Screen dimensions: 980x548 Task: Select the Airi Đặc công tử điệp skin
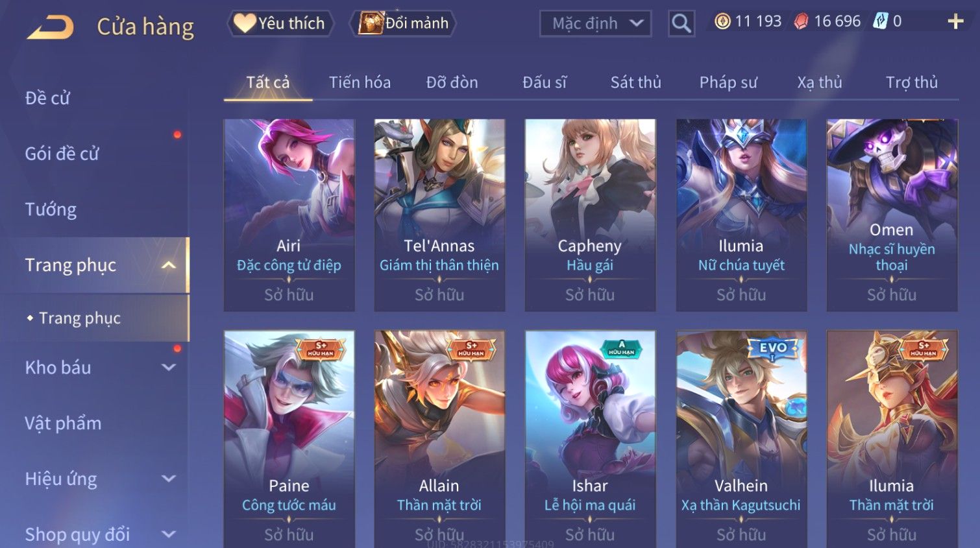[x=289, y=215]
